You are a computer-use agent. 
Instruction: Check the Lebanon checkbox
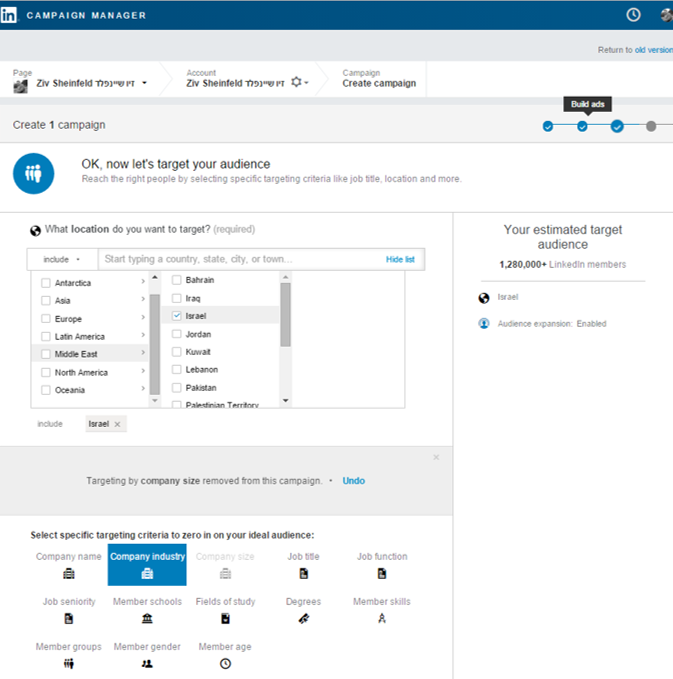point(176,369)
